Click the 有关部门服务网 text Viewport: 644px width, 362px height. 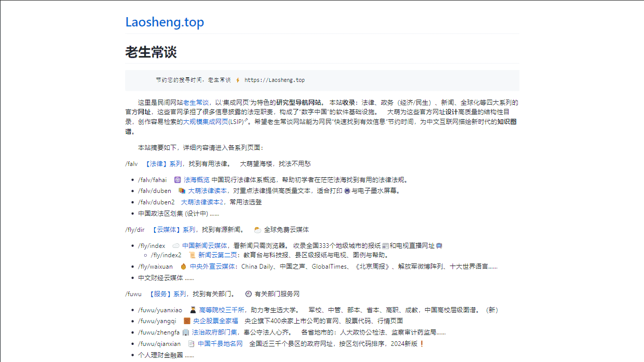(277, 294)
